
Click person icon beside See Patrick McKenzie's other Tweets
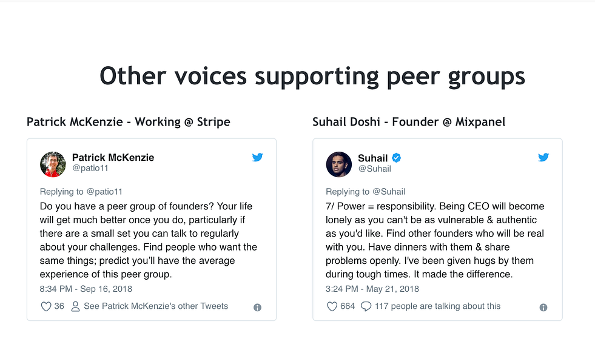click(x=76, y=306)
